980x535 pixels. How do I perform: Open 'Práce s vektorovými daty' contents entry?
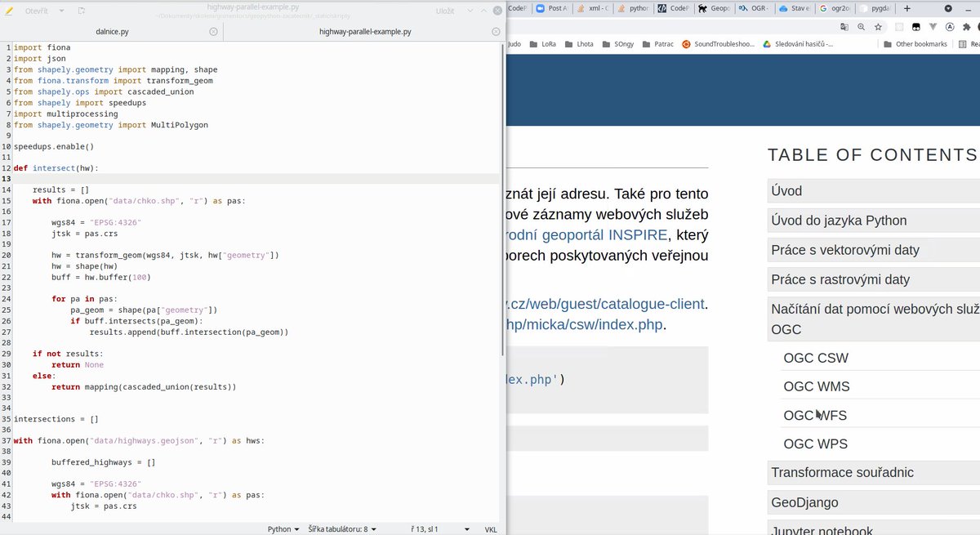pyautogui.click(x=873, y=250)
